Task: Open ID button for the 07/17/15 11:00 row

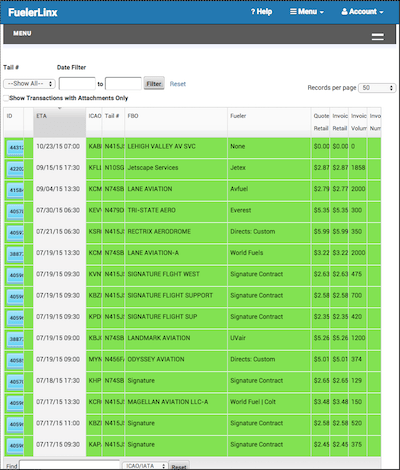Action: click(15, 424)
